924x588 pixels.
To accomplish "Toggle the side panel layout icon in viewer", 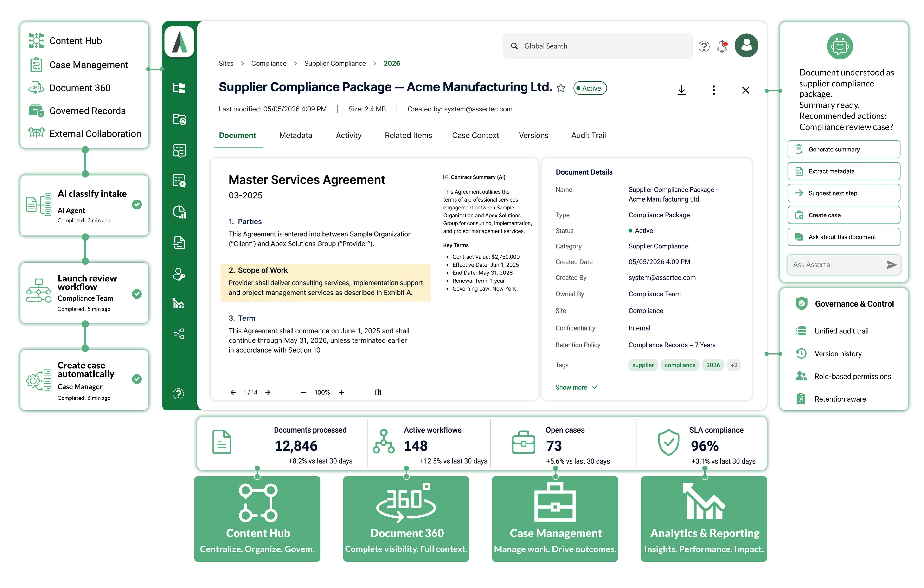I will coord(378,392).
